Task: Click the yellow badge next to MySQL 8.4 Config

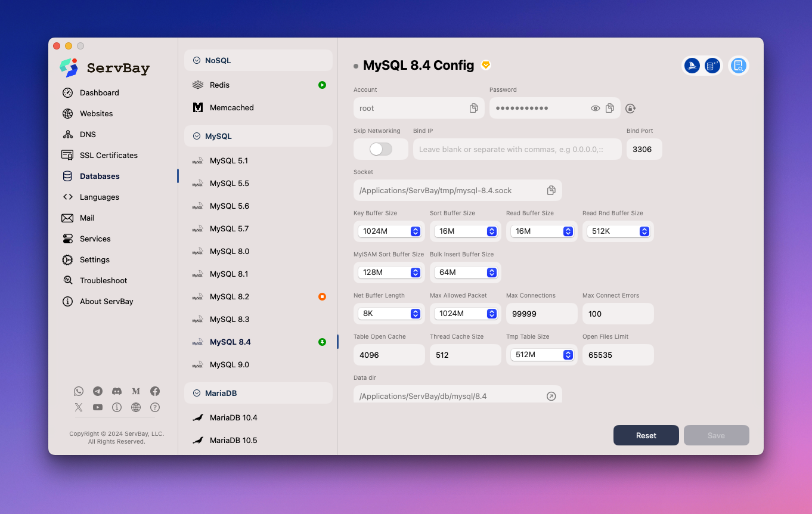Action: point(486,65)
